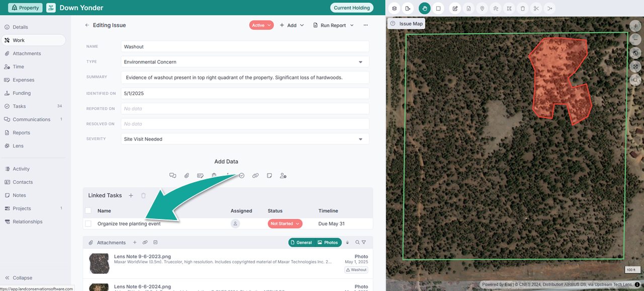644x291 pixels.
Task: Select the merge shapes tool
Action: click(549, 9)
